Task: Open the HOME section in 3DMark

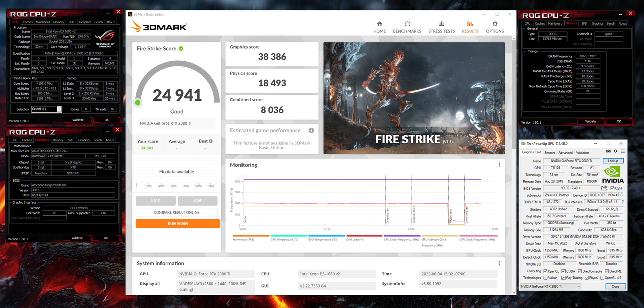Action: [x=379, y=27]
